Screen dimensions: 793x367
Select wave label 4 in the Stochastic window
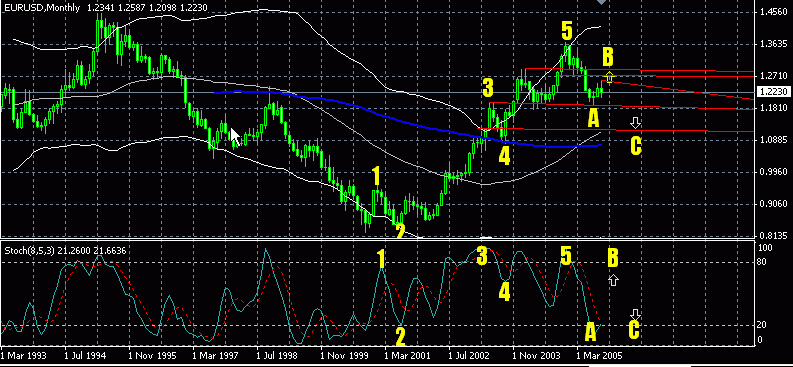click(x=504, y=292)
